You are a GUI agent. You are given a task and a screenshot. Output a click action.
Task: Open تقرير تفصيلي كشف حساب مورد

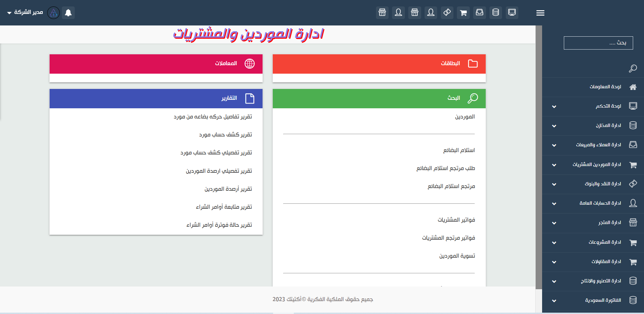pos(216,152)
